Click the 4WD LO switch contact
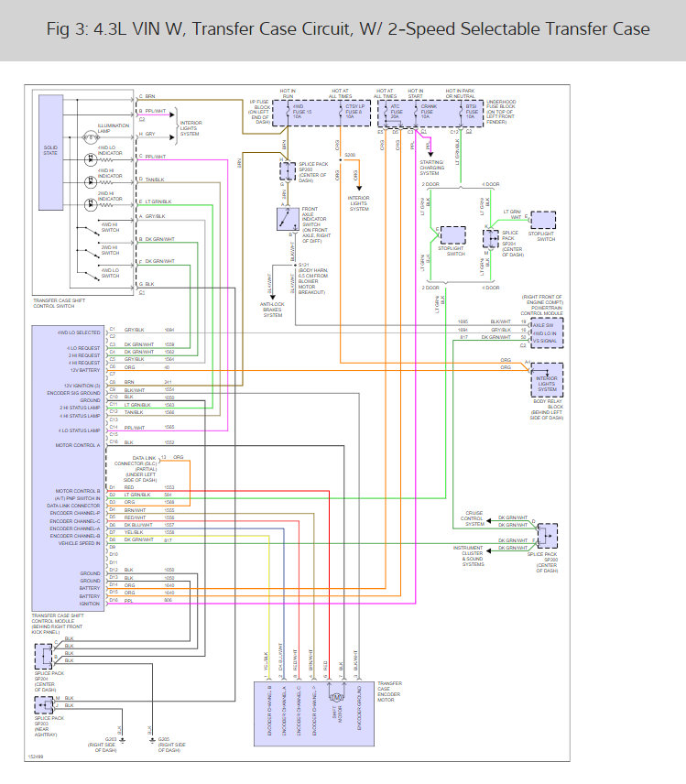 coord(92,276)
